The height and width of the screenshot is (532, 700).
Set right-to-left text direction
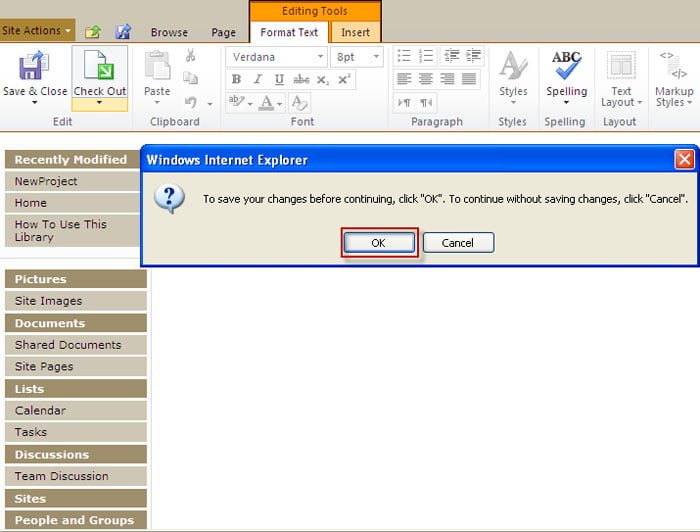[426, 103]
